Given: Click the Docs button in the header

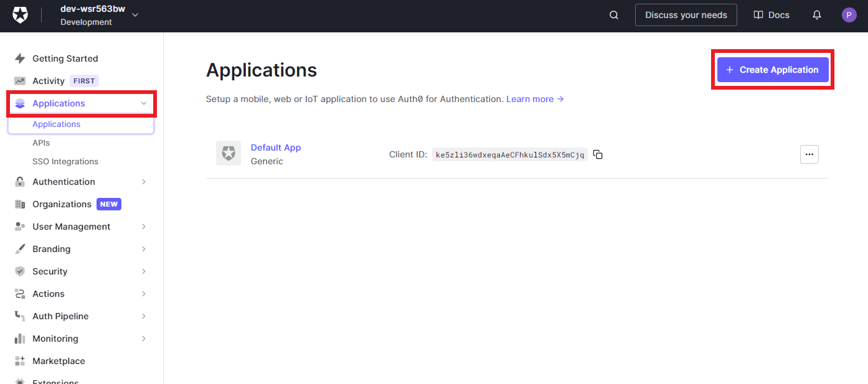Looking at the screenshot, I should (771, 14).
